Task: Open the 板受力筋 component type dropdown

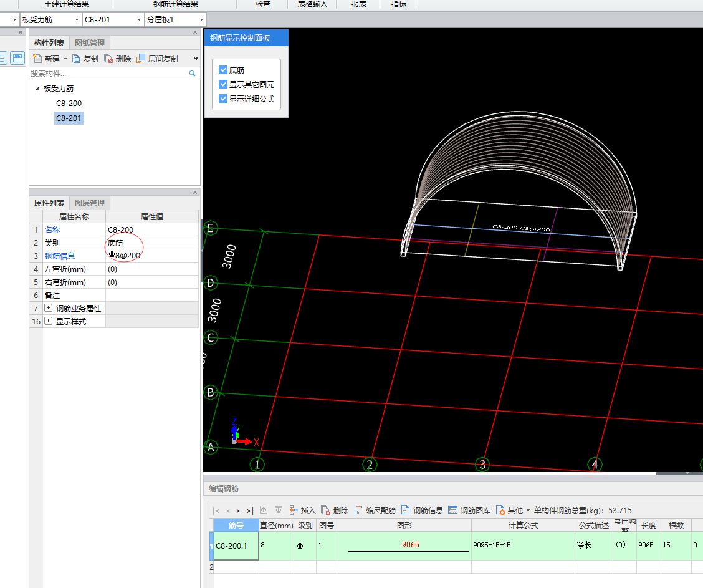Action: (x=77, y=20)
